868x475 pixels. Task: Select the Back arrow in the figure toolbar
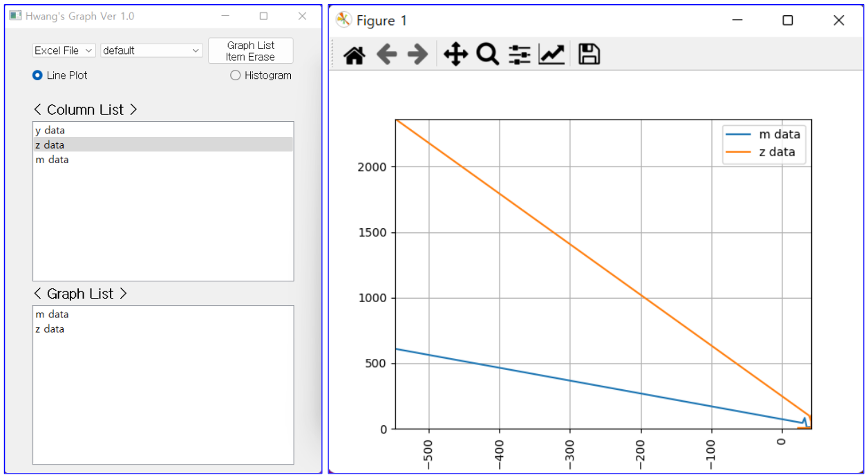point(387,54)
